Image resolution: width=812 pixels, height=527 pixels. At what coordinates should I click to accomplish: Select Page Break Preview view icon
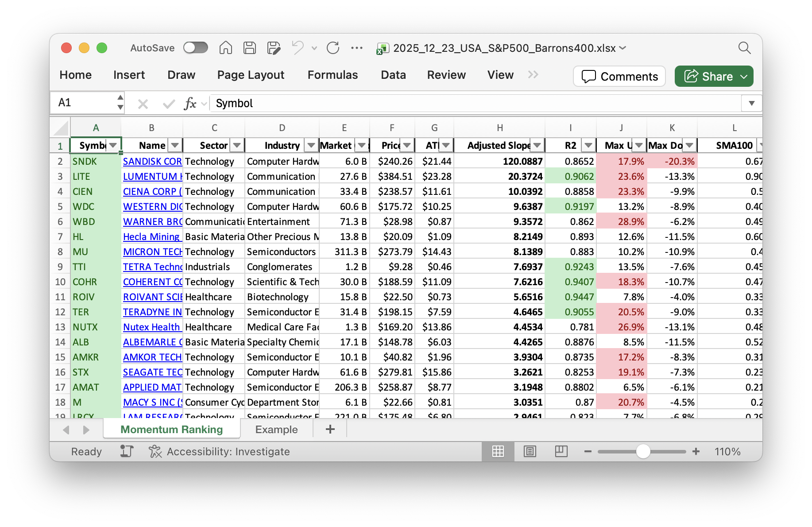(561, 451)
